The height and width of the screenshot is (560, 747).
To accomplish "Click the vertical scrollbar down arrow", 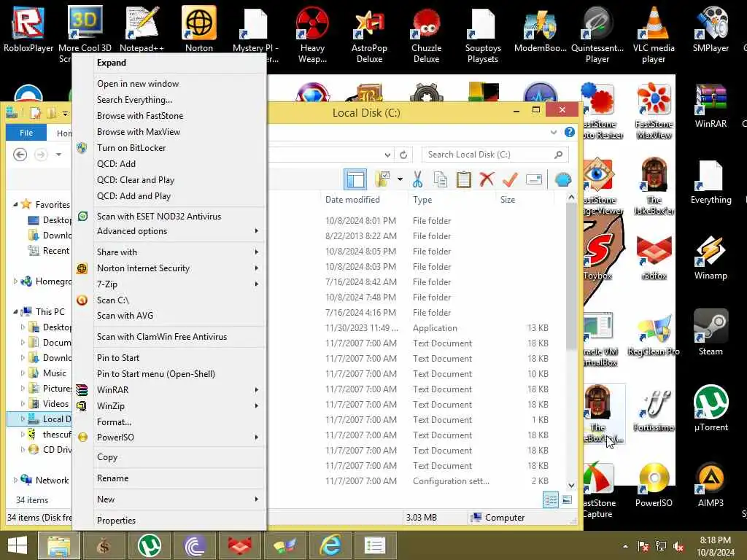I will click(571, 485).
